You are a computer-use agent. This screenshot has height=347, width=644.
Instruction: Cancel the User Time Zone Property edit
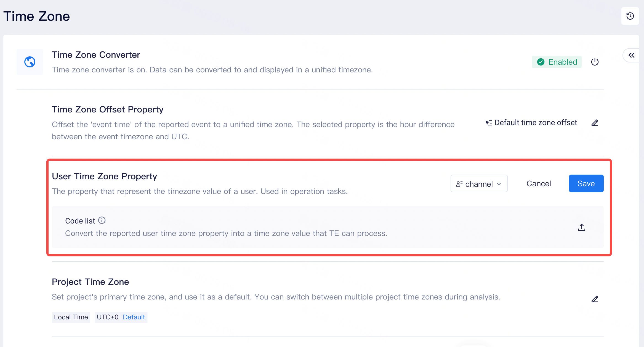[x=539, y=184]
